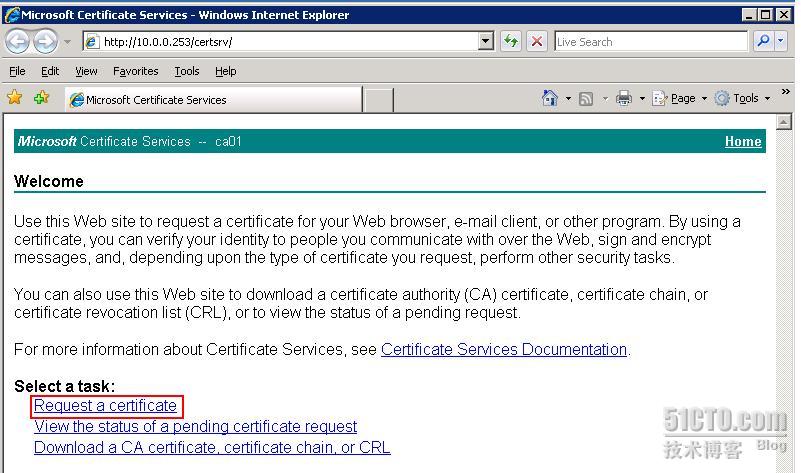Open Favorites Center star icon
The image size is (801, 473).
[15, 97]
